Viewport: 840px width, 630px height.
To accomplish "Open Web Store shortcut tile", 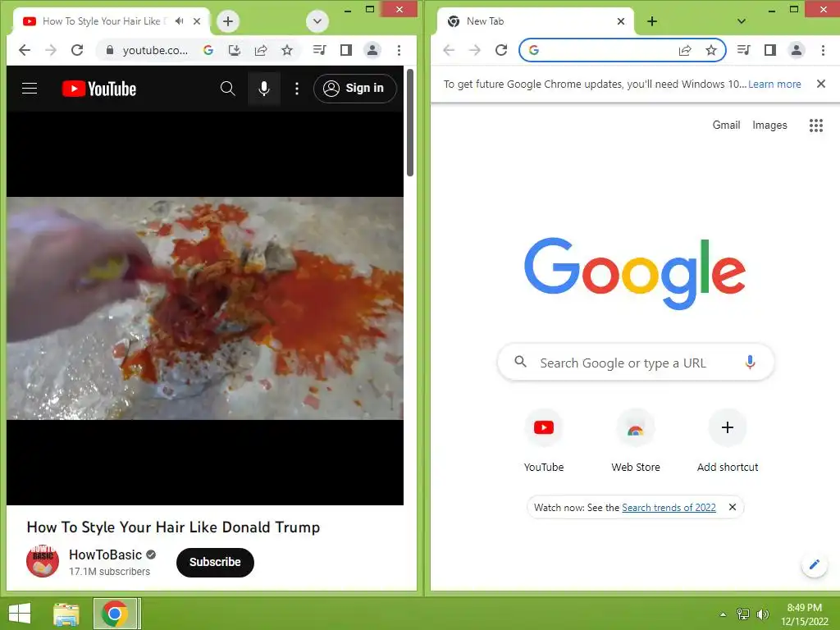I will pos(636,441).
